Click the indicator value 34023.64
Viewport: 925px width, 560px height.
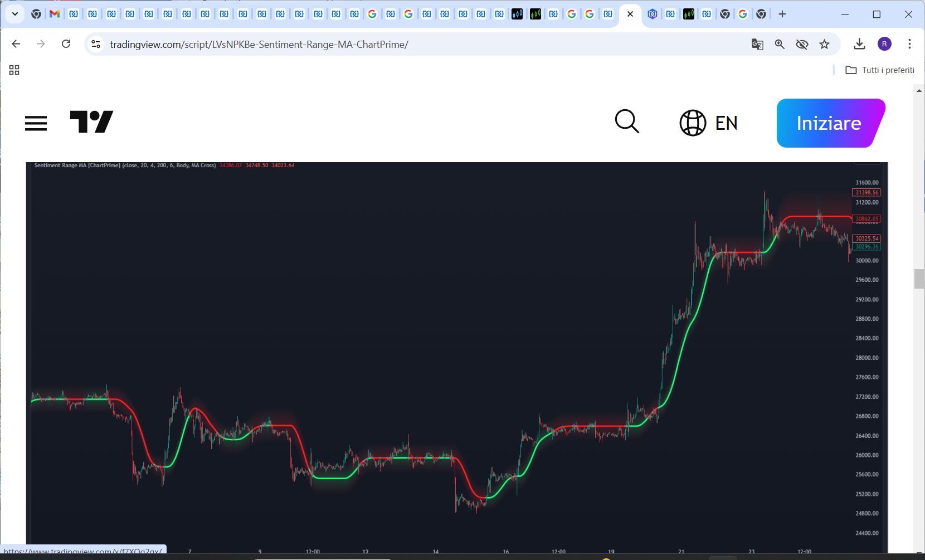[x=283, y=165]
